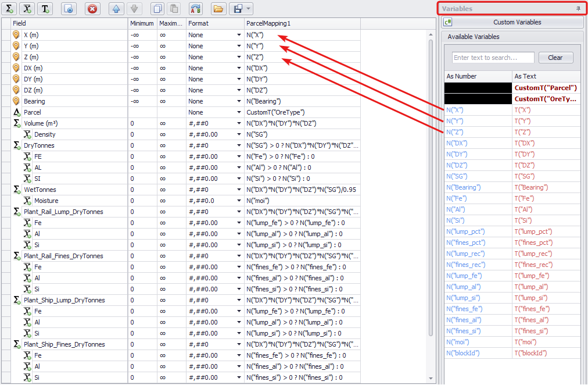Screen dimensions: 588x385
Task: Click the red delete field icon
Action: [x=92, y=9]
